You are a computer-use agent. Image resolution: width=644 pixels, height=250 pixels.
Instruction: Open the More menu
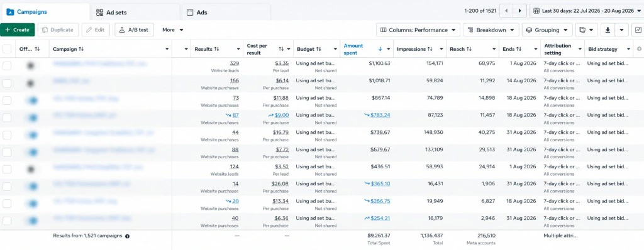(172, 30)
